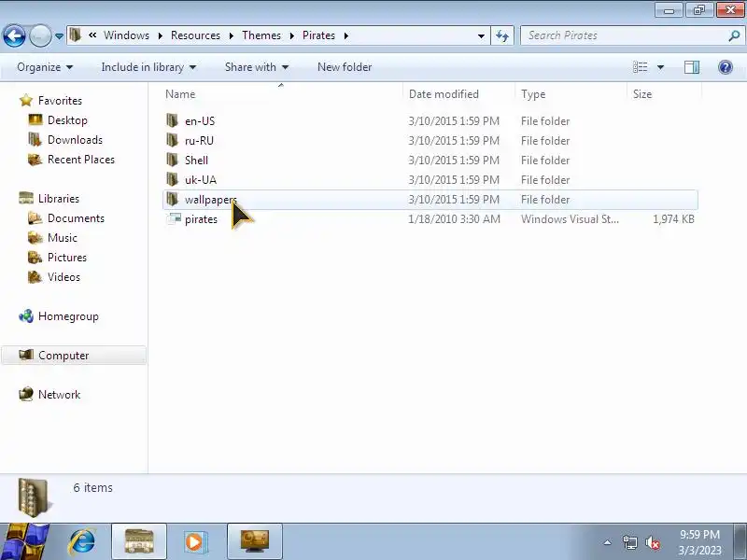Open the Help question mark icon
747x560 pixels.
coord(726,67)
